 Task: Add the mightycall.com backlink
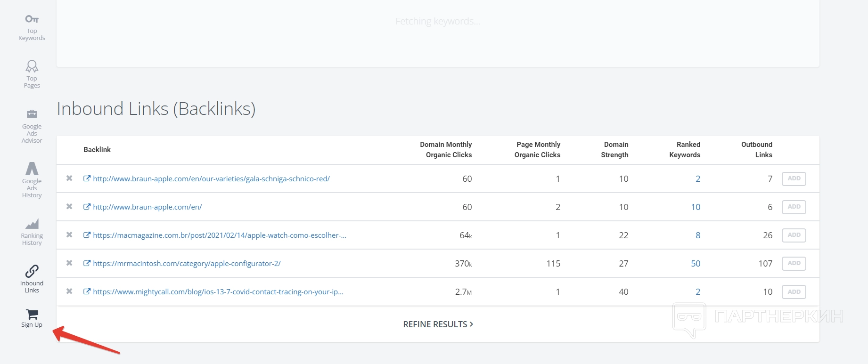pos(794,292)
